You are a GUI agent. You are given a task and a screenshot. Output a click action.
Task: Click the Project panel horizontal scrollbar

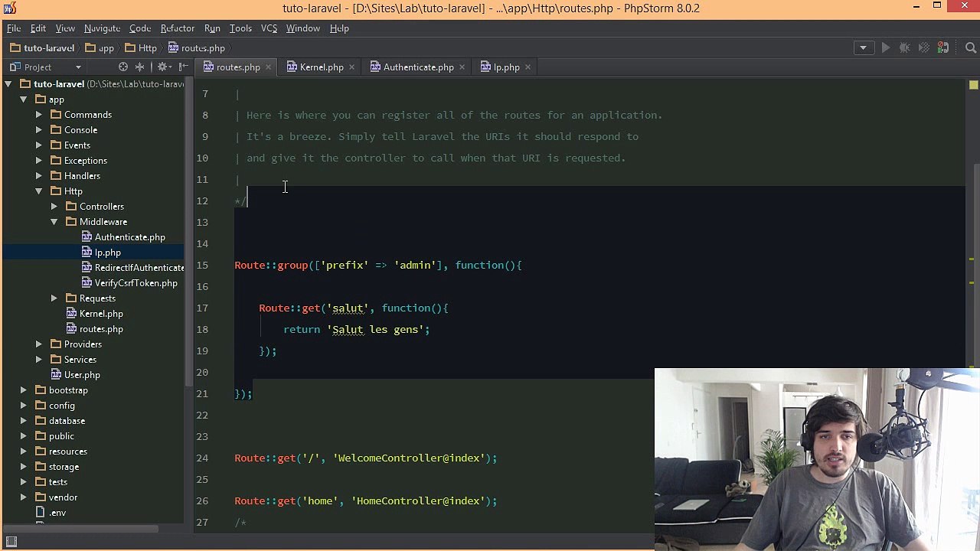click(80, 528)
